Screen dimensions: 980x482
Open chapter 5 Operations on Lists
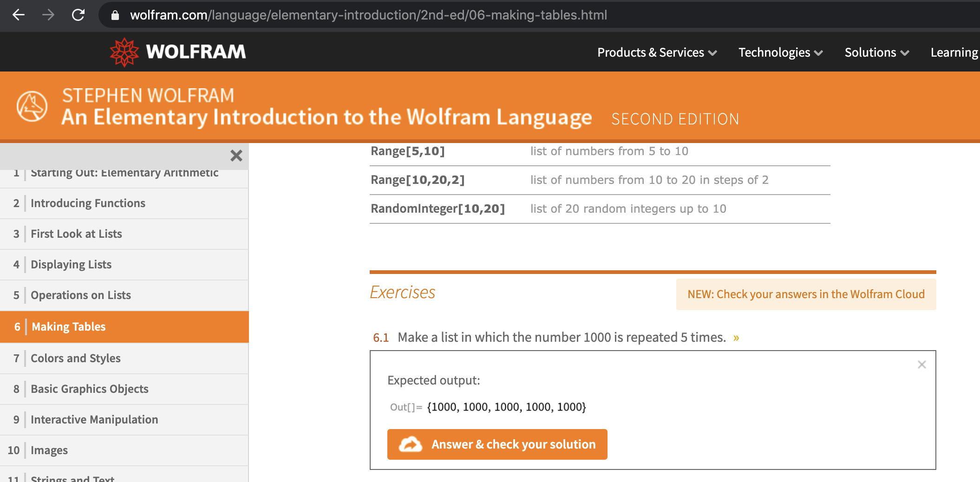(124, 295)
